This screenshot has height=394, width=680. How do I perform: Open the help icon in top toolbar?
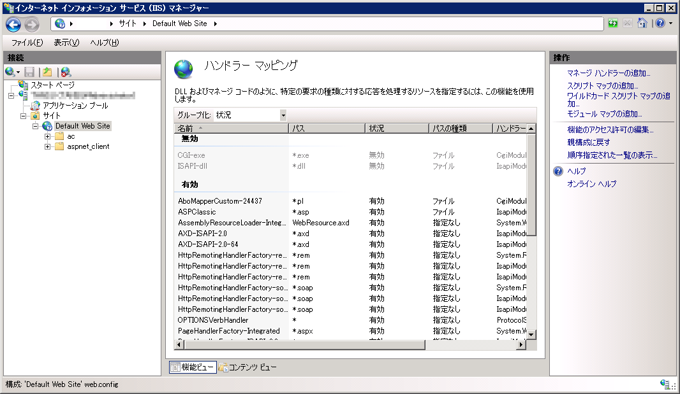click(660, 23)
